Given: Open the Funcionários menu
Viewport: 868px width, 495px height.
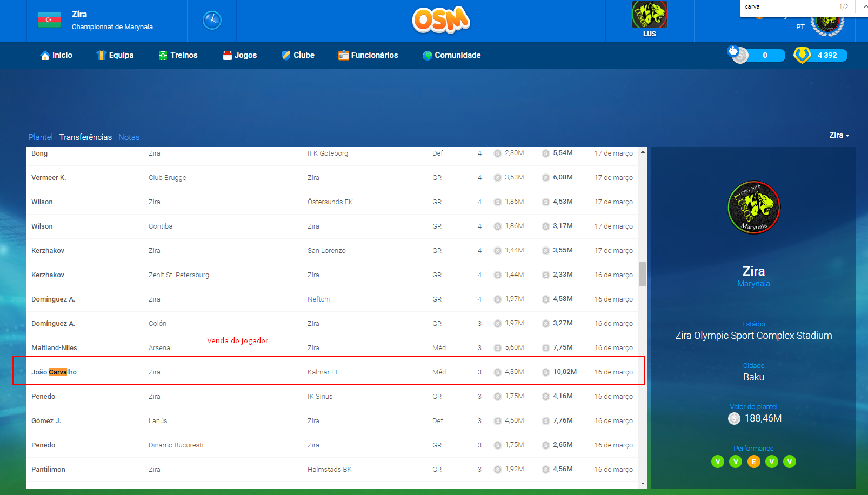Looking at the screenshot, I should click(368, 55).
